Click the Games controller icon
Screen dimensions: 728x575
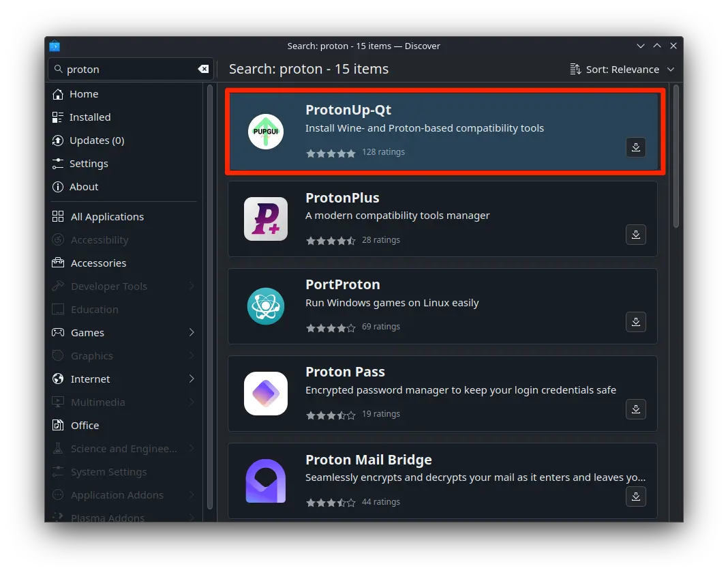click(x=58, y=333)
